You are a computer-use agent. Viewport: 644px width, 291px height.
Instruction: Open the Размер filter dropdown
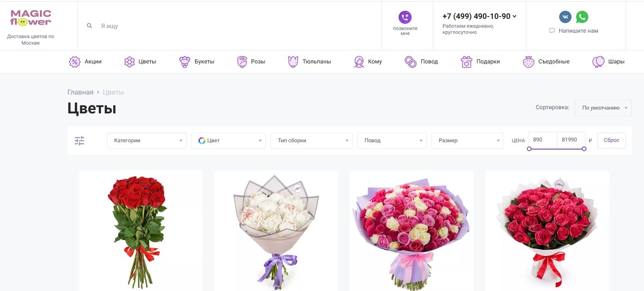tap(467, 141)
